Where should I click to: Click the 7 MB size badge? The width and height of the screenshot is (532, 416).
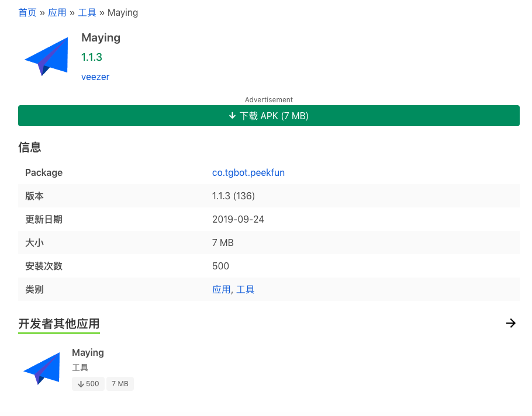(x=120, y=384)
